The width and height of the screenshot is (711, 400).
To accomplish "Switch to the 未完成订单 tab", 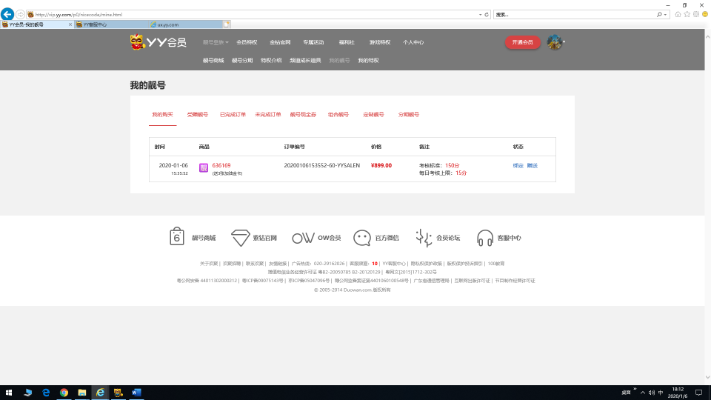I will pos(268,115).
